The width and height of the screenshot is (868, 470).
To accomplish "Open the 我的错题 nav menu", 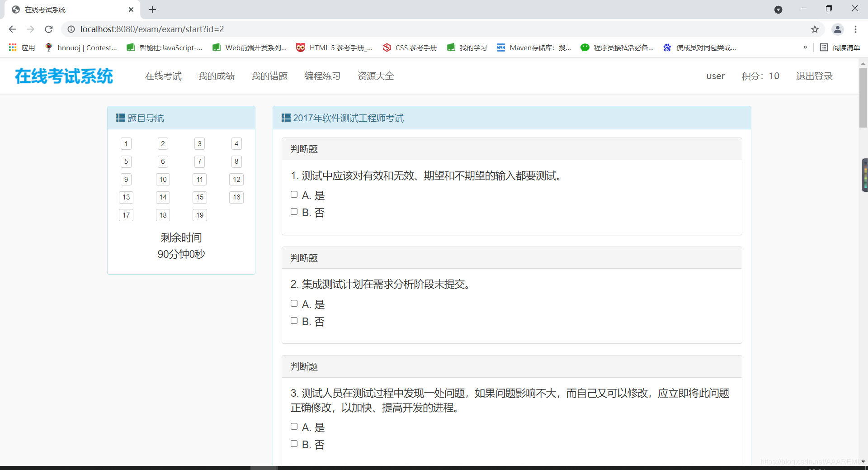I will 269,76.
